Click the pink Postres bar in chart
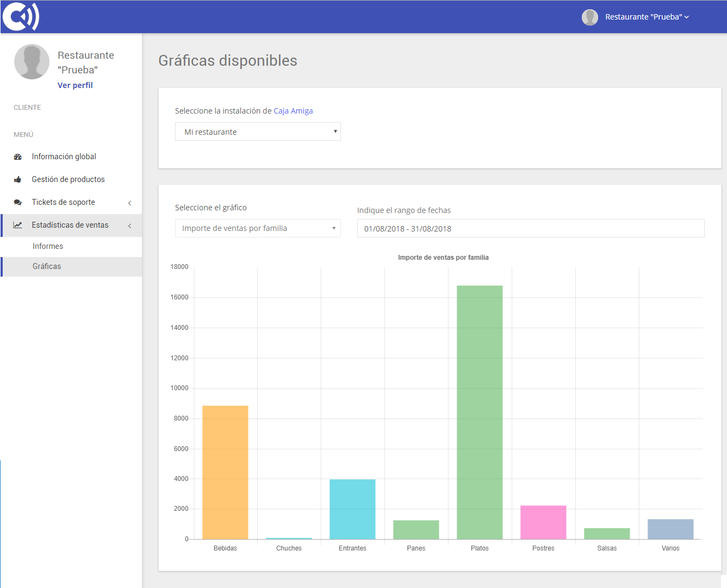 click(x=543, y=522)
